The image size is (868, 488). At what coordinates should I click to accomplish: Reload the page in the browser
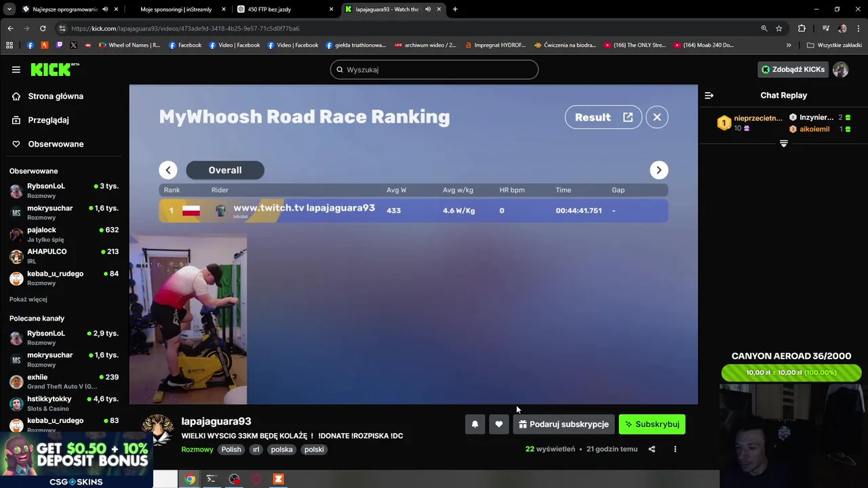43,28
